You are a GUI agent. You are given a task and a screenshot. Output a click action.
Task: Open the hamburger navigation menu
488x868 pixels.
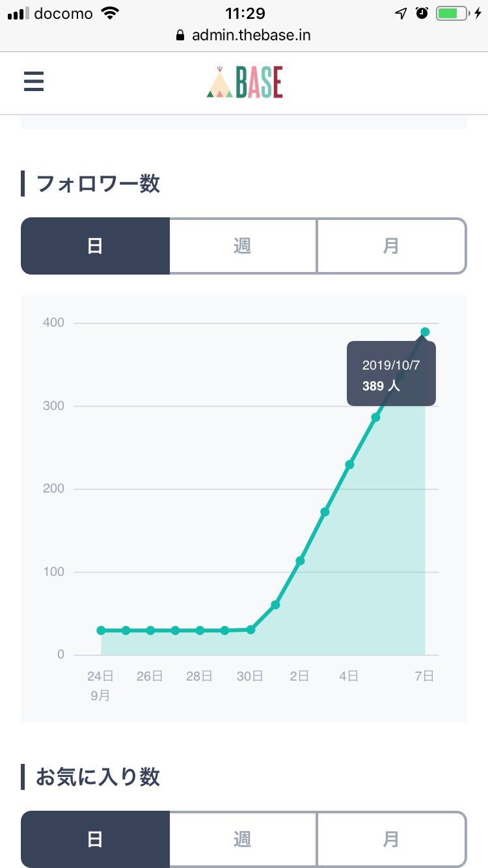(34, 83)
